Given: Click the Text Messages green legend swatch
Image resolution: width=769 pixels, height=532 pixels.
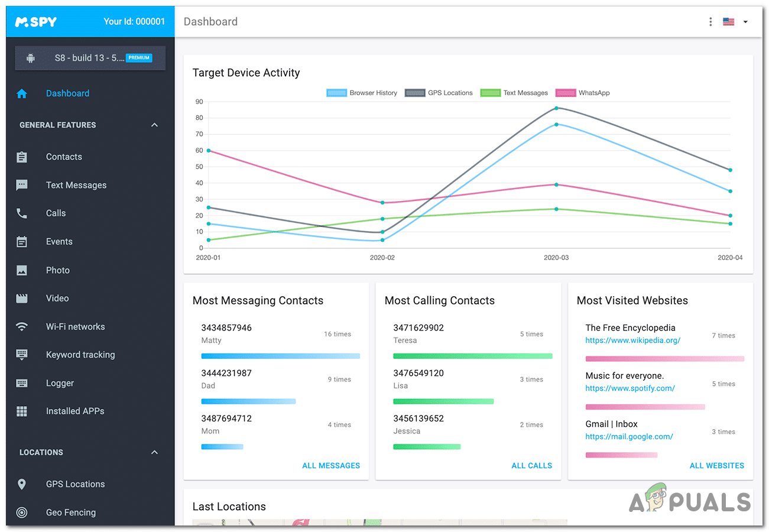Looking at the screenshot, I should (x=490, y=93).
